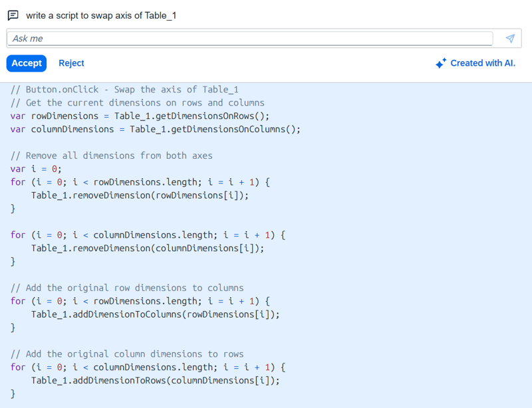The height and width of the screenshot is (408, 532).
Task: Click the comment '// Remove all dimensions from both axes'
Action: pyautogui.click(x=111, y=155)
